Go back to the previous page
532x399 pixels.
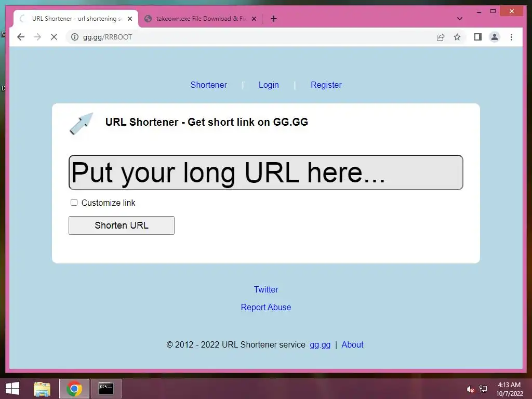(x=21, y=37)
